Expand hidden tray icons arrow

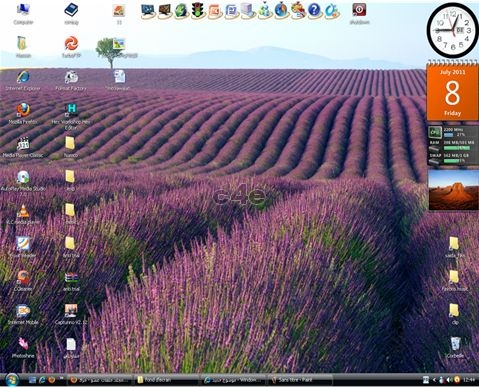pyautogui.click(x=434, y=380)
